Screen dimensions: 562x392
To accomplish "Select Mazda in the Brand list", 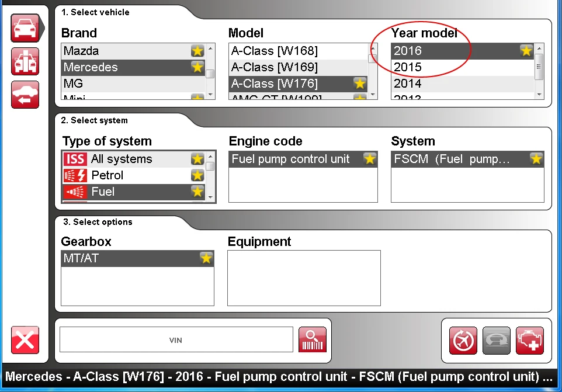I will click(x=133, y=51).
